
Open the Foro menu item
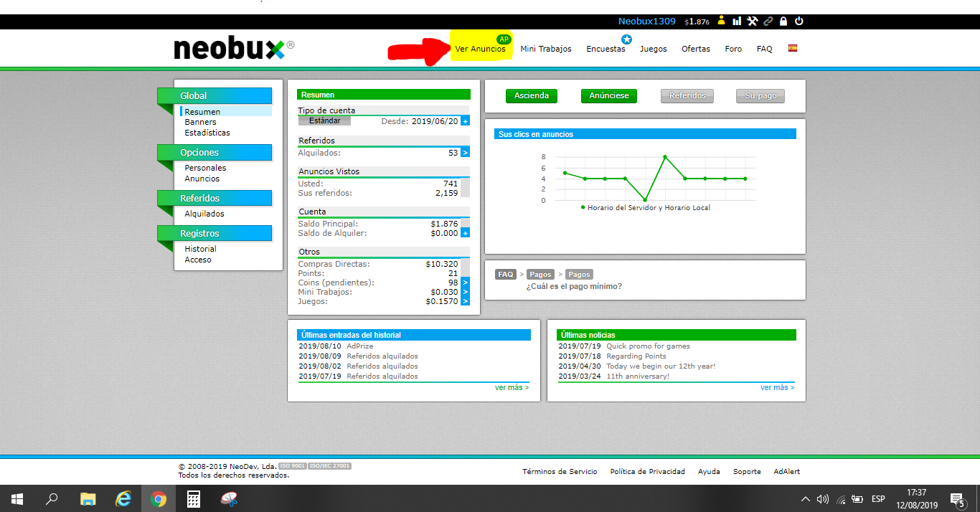coord(733,49)
